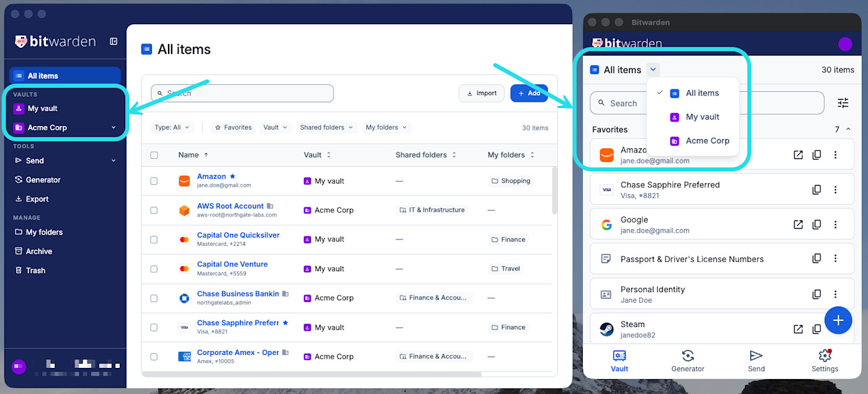Click the vertical scrollbar of the table
This screenshot has height=394, width=868.
554,190
